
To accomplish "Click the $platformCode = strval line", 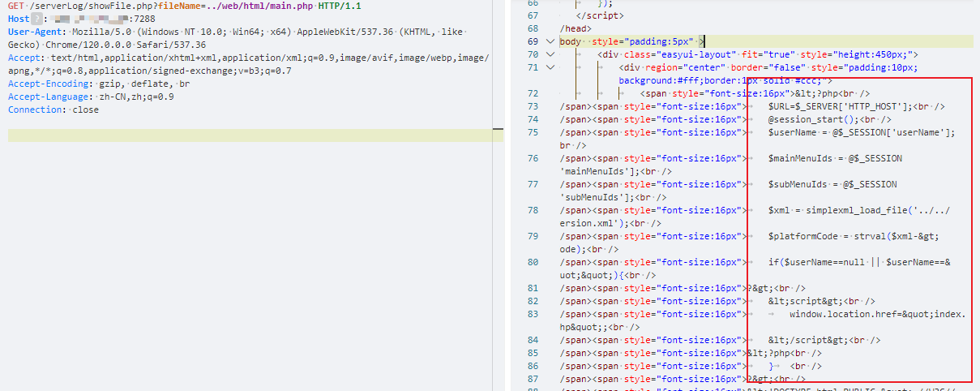I will click(854, 236).
